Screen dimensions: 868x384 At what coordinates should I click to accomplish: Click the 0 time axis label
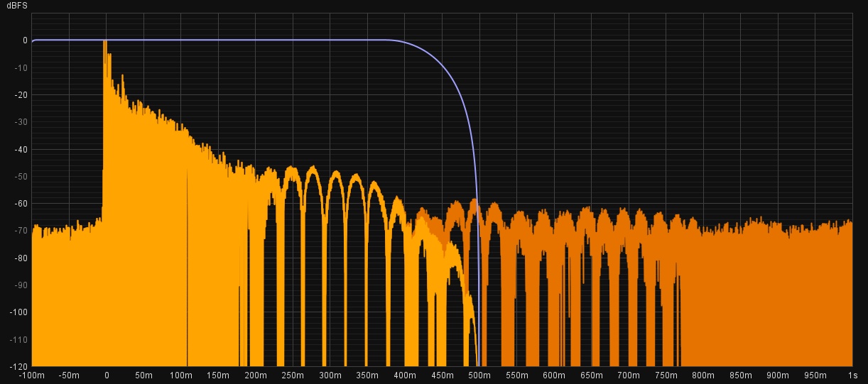pyautogui.click(x=107, y=375)
